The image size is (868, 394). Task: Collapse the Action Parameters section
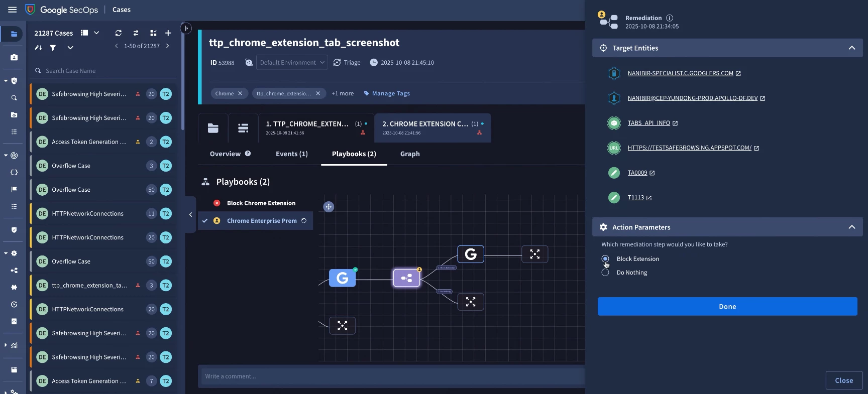pos(851,227)
